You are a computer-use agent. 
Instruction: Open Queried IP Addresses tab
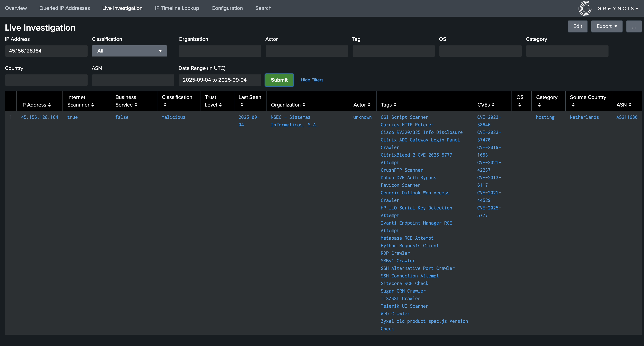[65, 8]
